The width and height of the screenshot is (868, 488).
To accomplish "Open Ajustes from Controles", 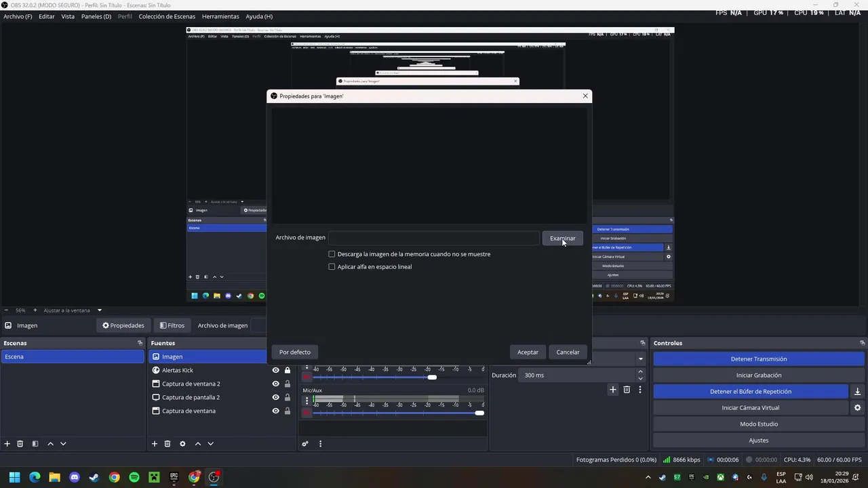I will 759,441.
